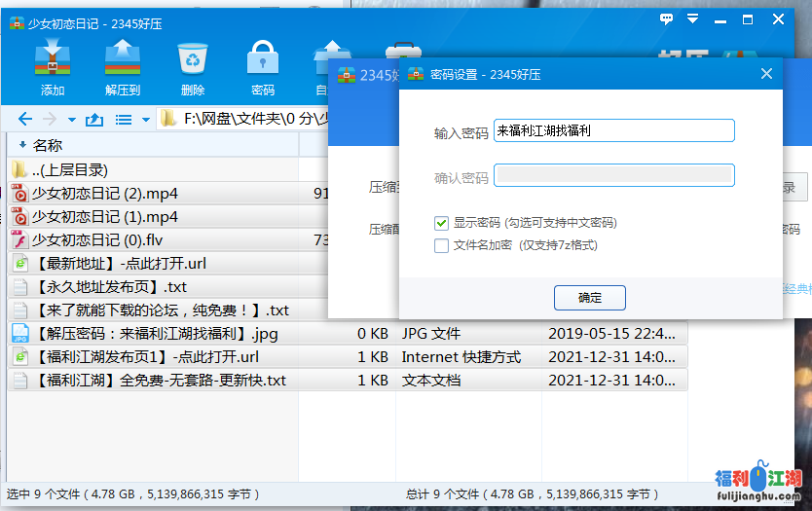Open the feedback speech bubble icon
The width and height of the screenshot is (812, 511).
[667, 18]
